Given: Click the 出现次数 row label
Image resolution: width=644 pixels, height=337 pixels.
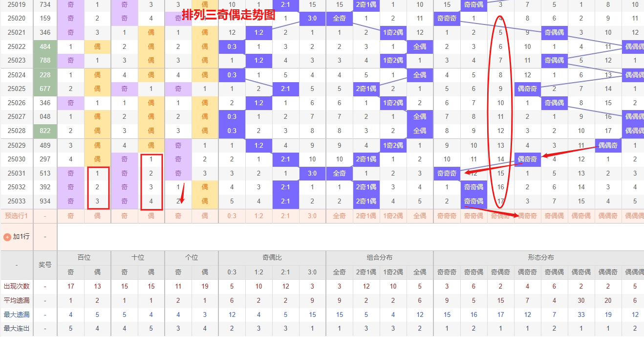Looking at the screenshot, I should 16,286.
